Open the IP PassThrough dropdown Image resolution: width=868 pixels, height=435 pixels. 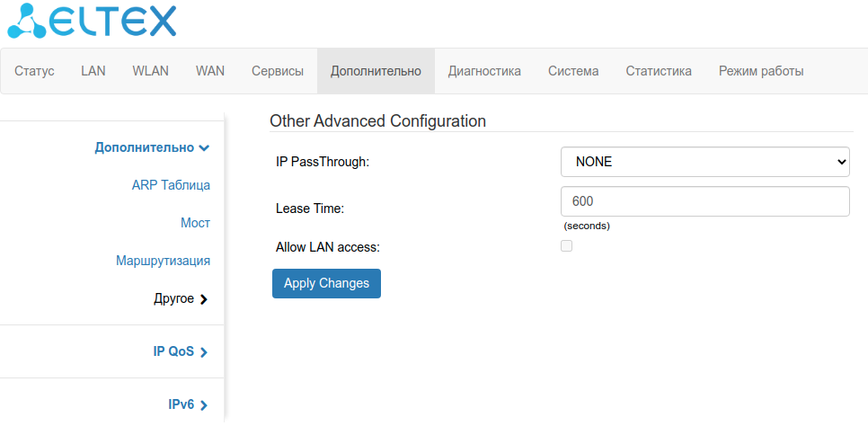click(x=704, y=162)
